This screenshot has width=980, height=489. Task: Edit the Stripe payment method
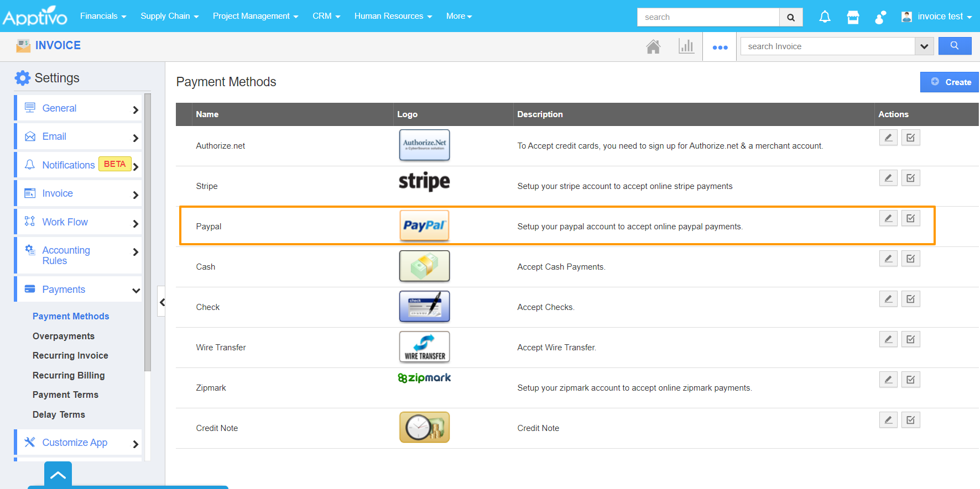coord(888,178)
